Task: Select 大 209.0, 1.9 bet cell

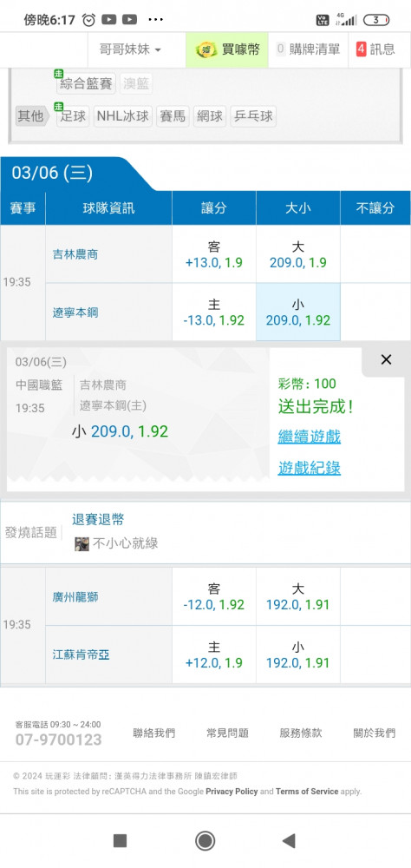Action: click(298, 254)
